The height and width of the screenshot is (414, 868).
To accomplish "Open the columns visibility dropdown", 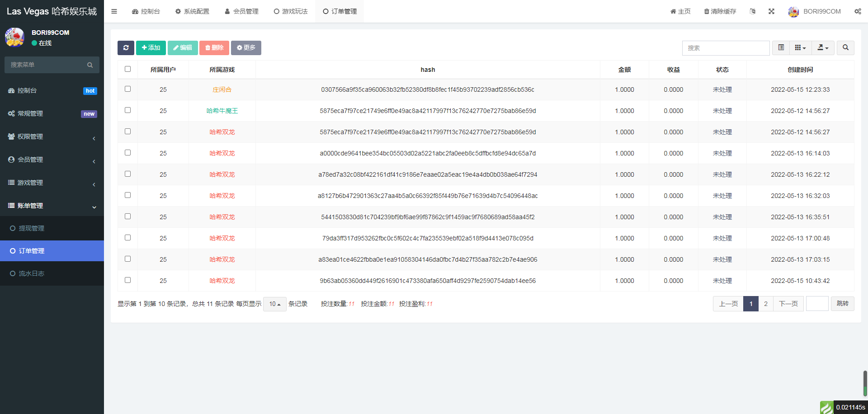I will [800, 48].
